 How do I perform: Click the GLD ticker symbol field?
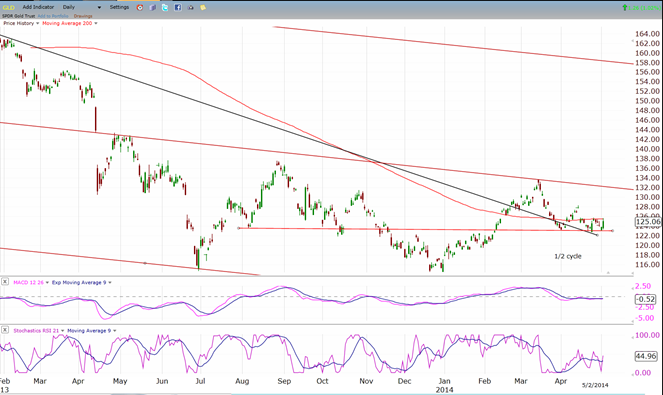(8, 7)
